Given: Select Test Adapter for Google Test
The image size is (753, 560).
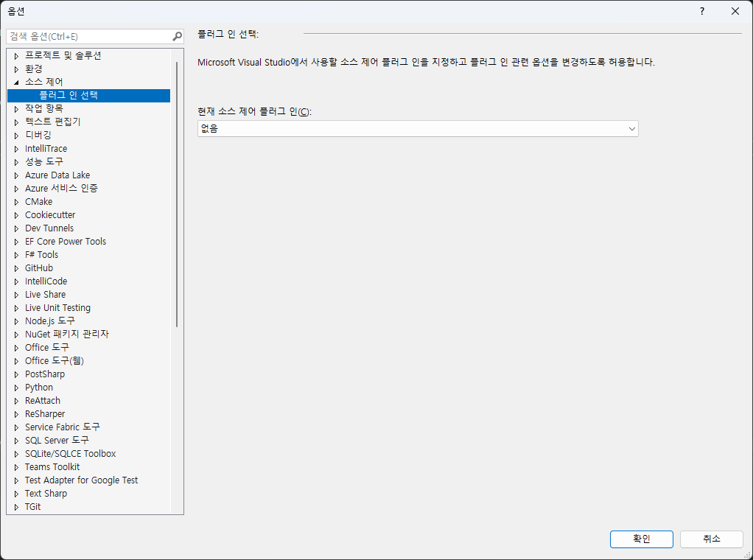Looking at the screenshot, I should (81, 480).
